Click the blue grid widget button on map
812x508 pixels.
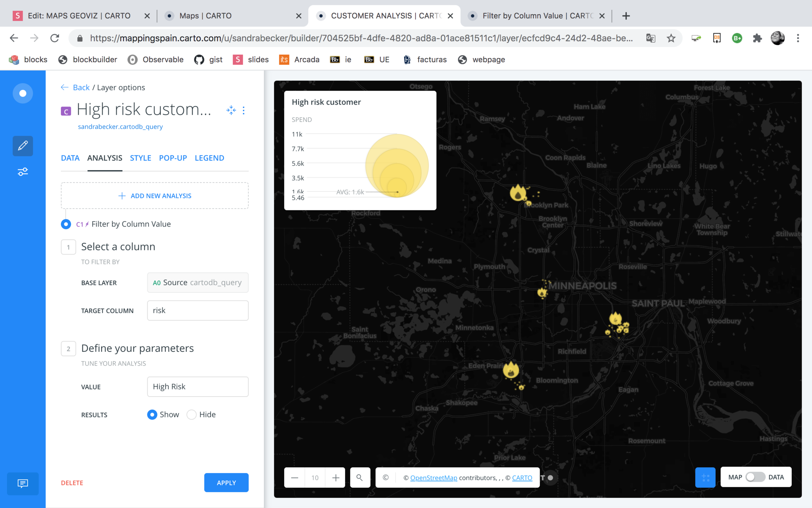[x=705, y=478]
